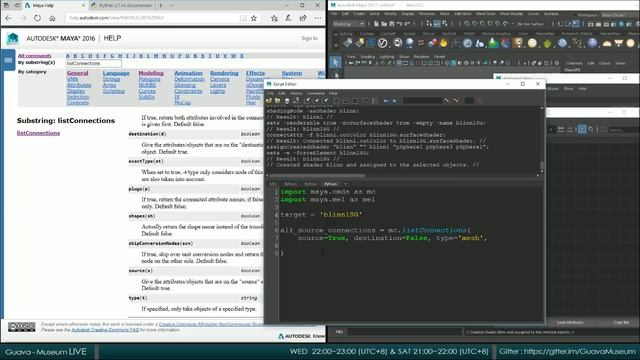Open Channels menu in the Channel Box
The image size is (640, 360).
(x=574, y=63)
